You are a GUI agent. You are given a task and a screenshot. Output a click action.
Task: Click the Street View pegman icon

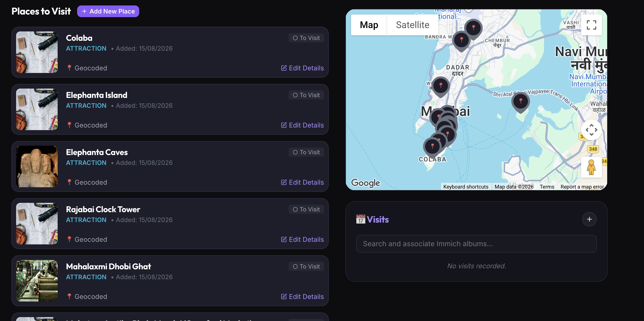(x=591, y=167)
